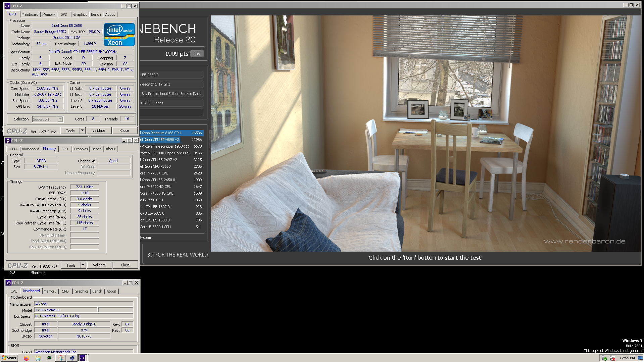This screenshot has width=644, height=362.
Task: Open SPD tab in the Mainboard CPU-Z window
Action: (x=65, y=291)
